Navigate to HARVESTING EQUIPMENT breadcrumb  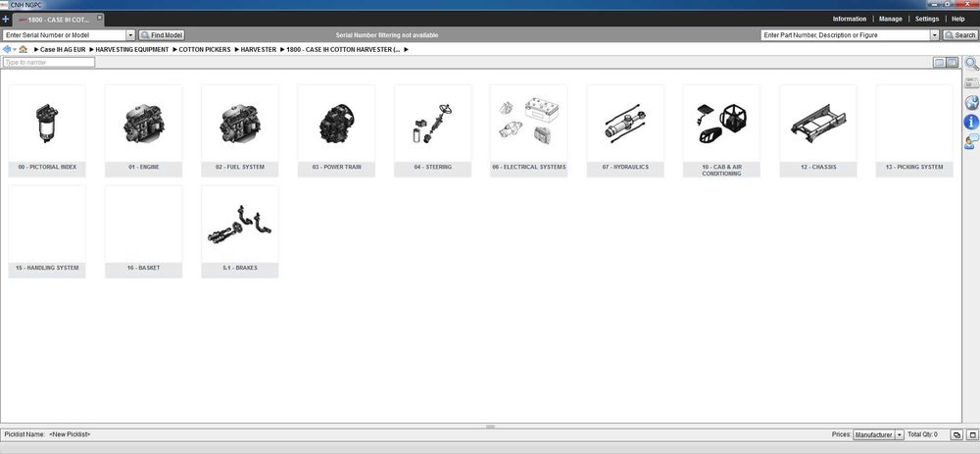(132, 49)
